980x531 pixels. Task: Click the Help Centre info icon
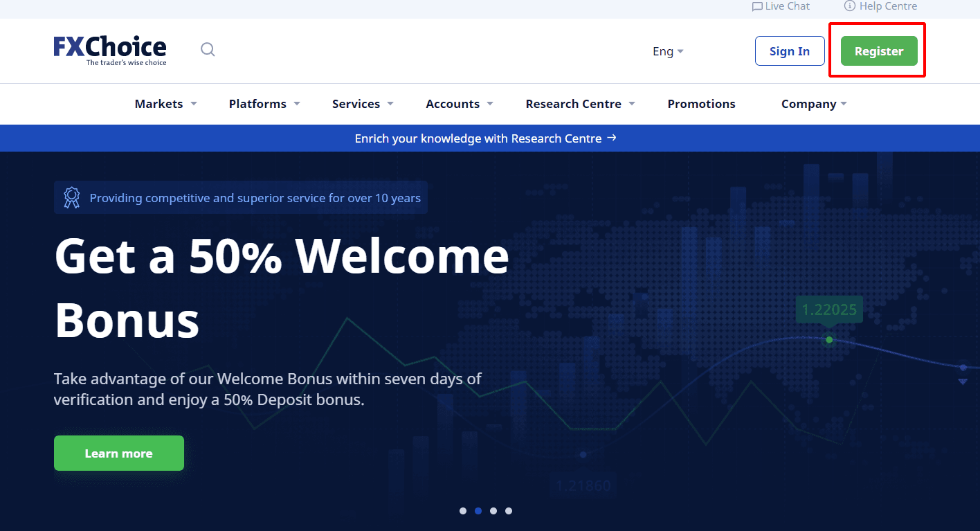point(850,6)
